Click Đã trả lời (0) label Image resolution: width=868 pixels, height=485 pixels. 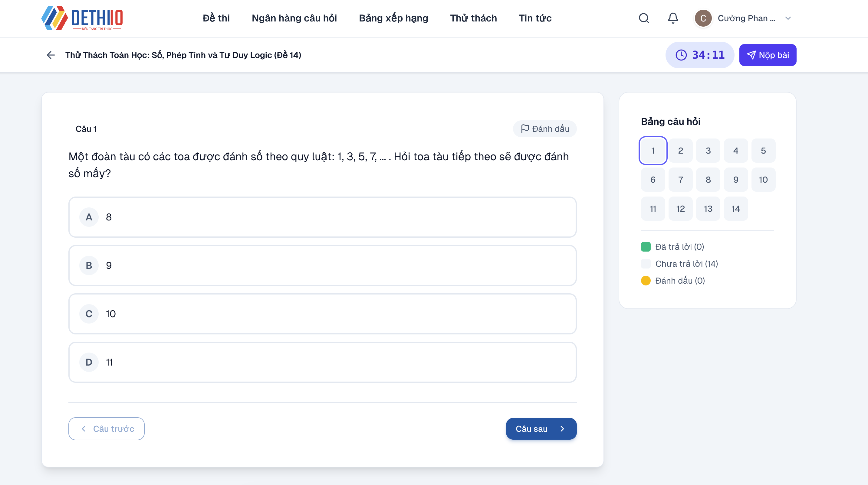coord(680,247)
